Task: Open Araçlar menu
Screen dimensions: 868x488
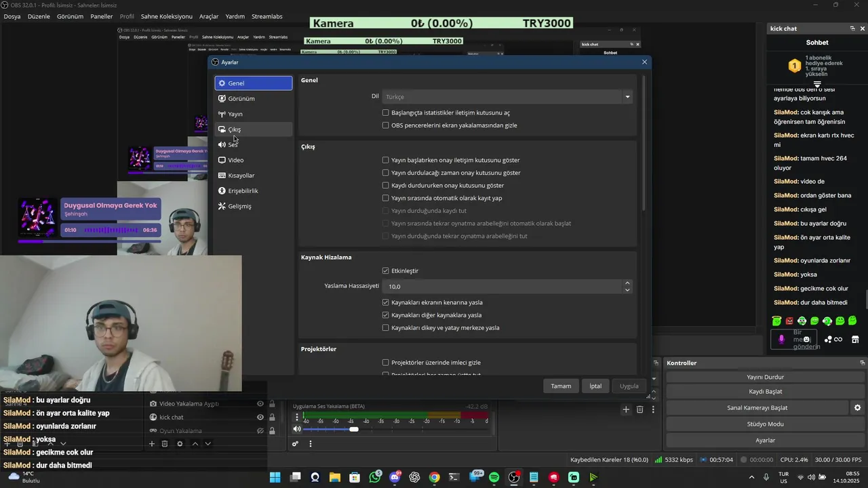Action: coord(209,16)
